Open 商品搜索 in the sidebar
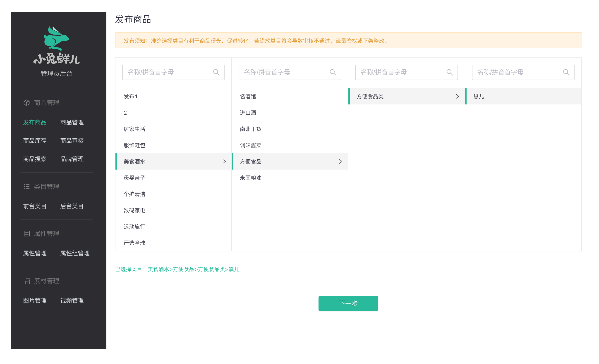The width and height of the screenshot is (599, 364). click(x=35, y=159)
